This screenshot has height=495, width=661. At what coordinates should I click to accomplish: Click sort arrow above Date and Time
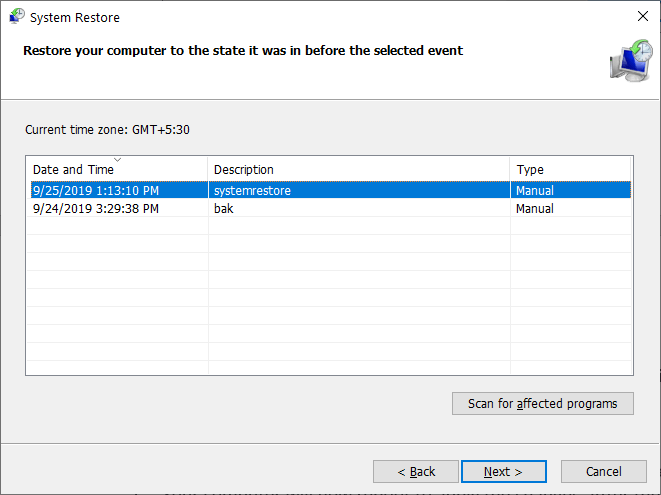click(117, 160)
